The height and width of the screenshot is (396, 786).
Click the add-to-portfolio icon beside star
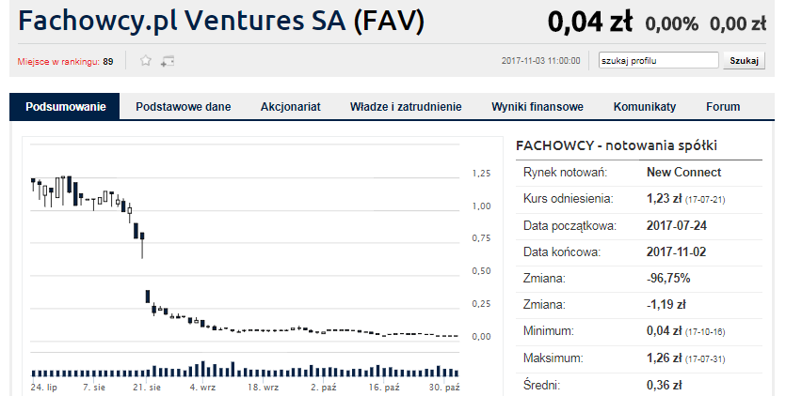coord(167,61)
